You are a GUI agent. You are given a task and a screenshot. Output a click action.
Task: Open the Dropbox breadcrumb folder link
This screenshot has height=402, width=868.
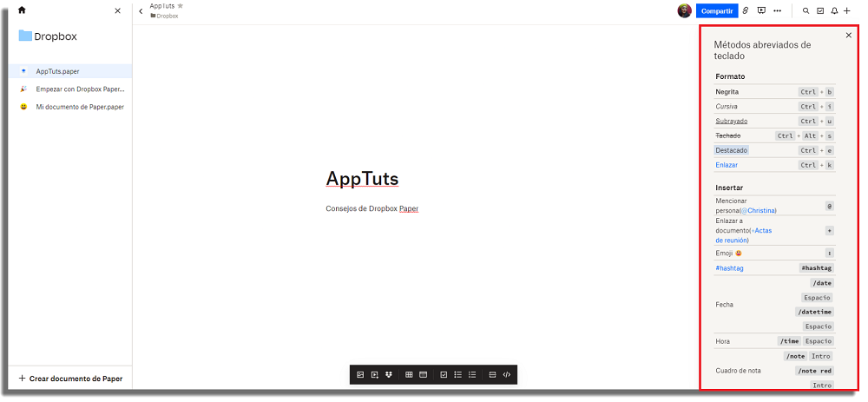click(164, 16)
